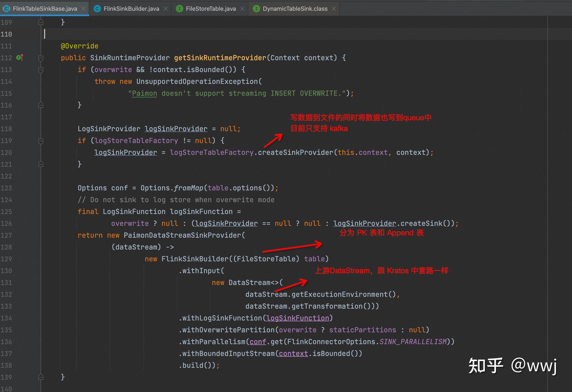Viewport: 572px width, 392px height.
Task: Close the DynamicTableSink.class tab
Action: (x=334, y=9)
